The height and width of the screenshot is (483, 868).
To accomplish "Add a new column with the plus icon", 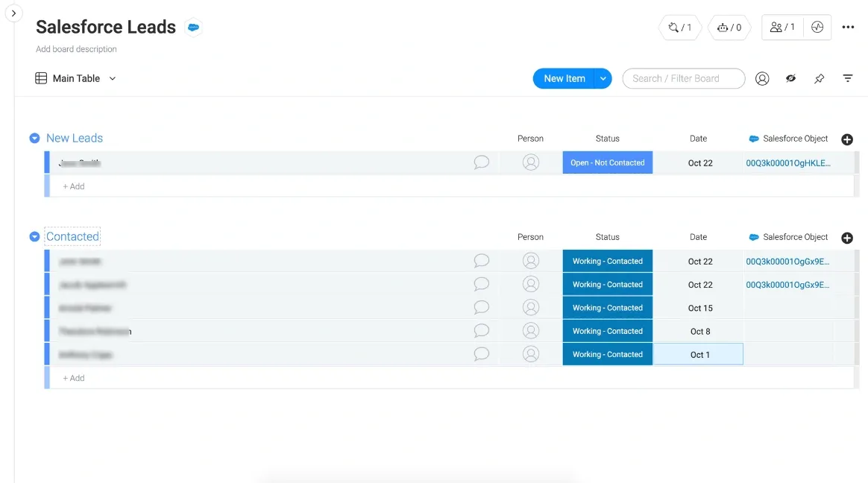I will (x=847, y=139).
